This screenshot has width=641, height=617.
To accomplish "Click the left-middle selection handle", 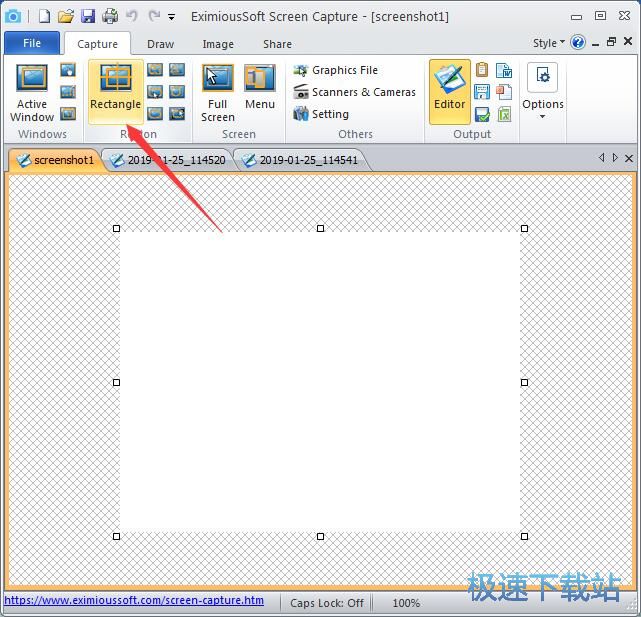I will point(117,382).
